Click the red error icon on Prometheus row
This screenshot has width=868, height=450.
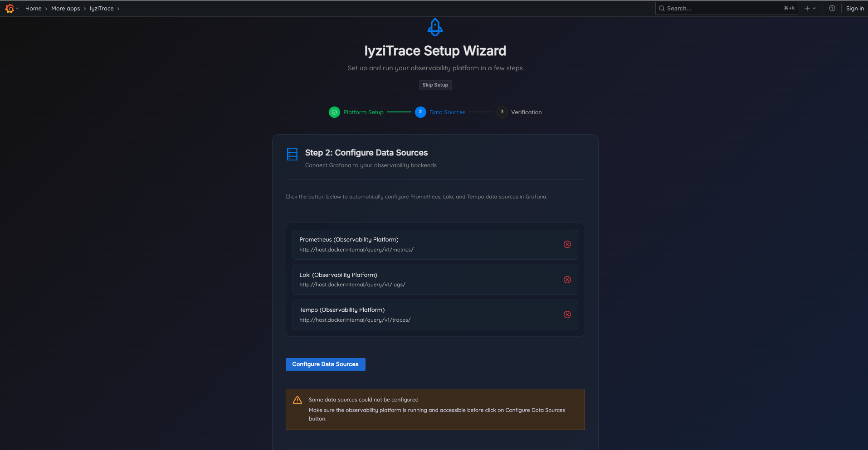[567, 244]
